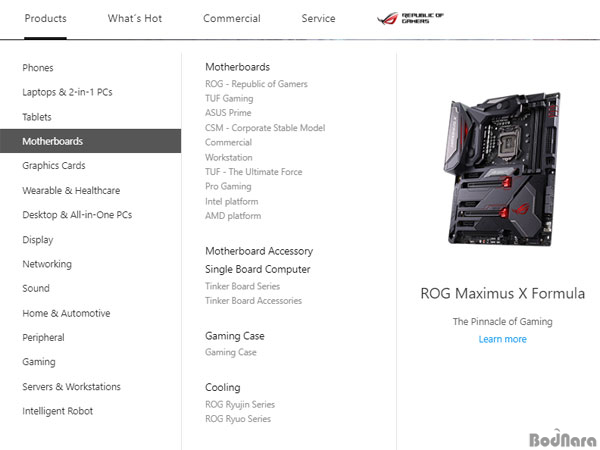Open the Republic of Gamers logo link

click(x=410, y=18)
